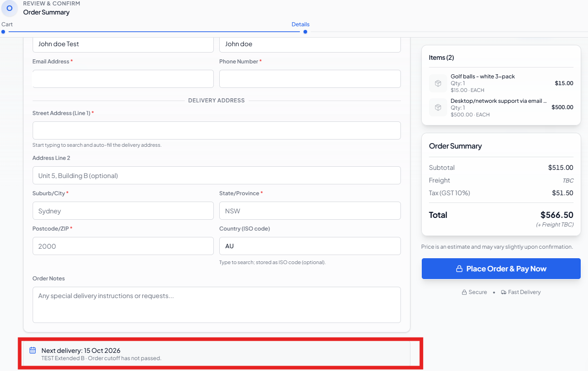Click the calendar icon beside Next delivery
This screenshot has height=371, width=588.
[x=33, y=350]
